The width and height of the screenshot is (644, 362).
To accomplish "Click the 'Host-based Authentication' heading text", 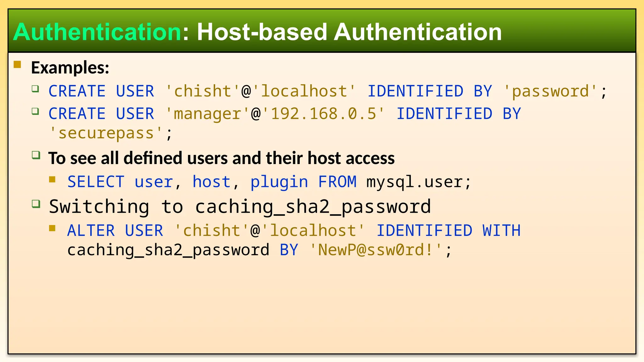I will [x=349, y=32].
